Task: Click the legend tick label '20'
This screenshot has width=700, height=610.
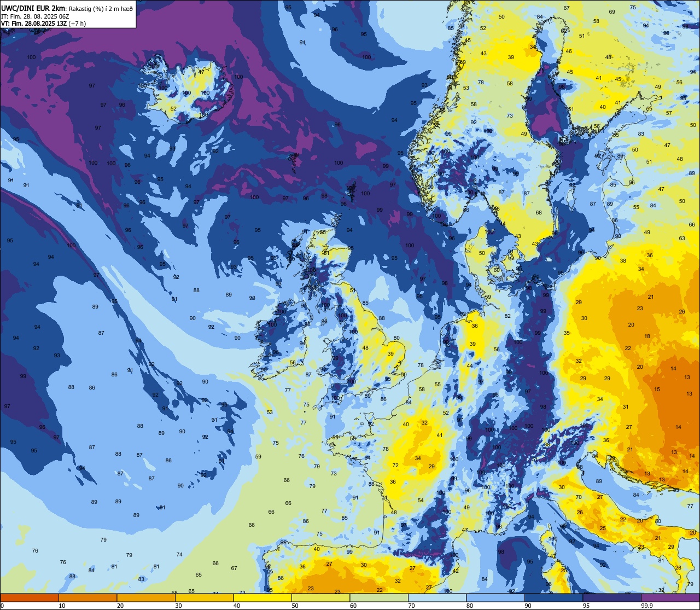Action: pos(120,606)
